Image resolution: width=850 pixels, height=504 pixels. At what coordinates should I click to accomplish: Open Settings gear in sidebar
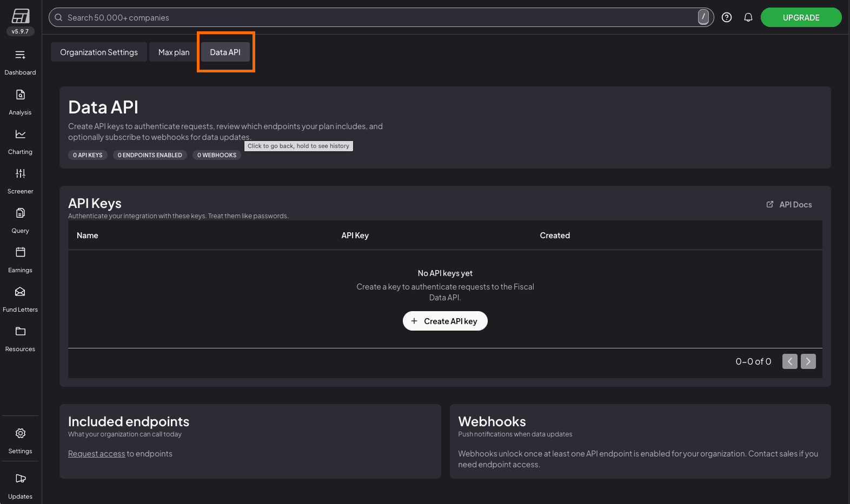click(x=20, y=434)
